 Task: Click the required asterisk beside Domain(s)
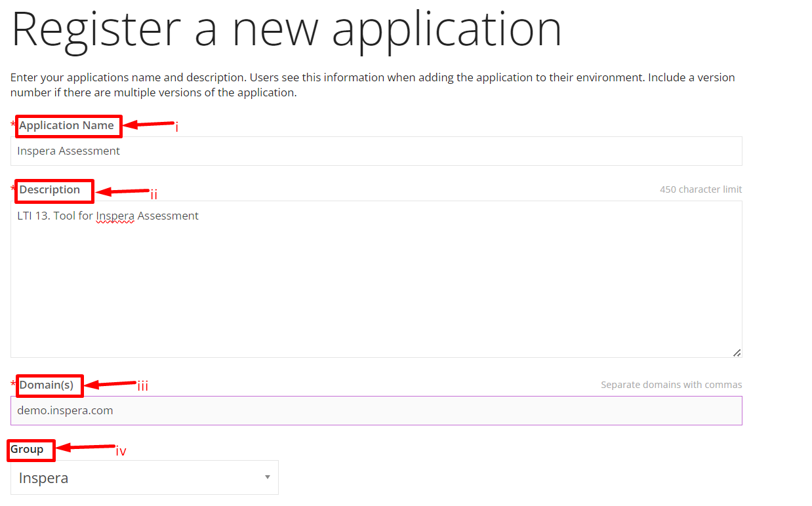[x=12, y=383]
